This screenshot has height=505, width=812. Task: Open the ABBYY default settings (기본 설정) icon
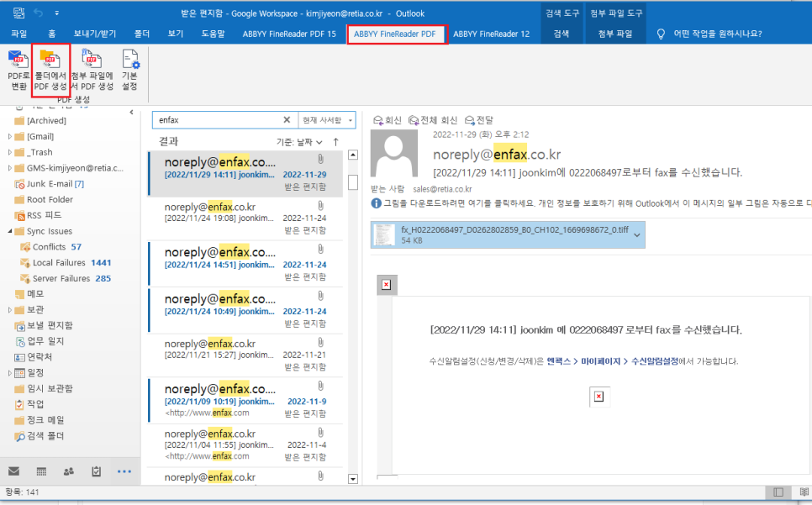pyautogui.click(x=129, y=70)
